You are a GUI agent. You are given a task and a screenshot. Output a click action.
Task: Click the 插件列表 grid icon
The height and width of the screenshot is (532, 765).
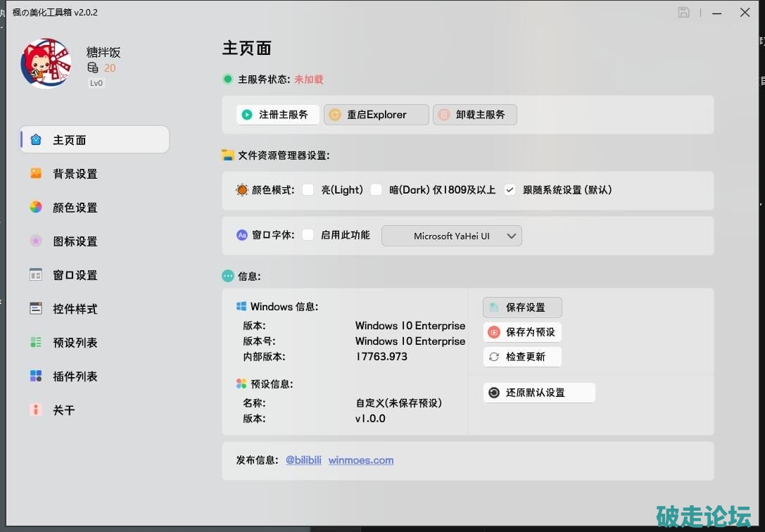36,376
